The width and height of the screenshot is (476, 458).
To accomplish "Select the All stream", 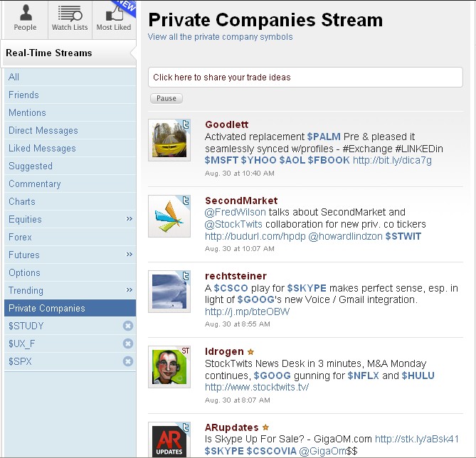I will (70, 77).
